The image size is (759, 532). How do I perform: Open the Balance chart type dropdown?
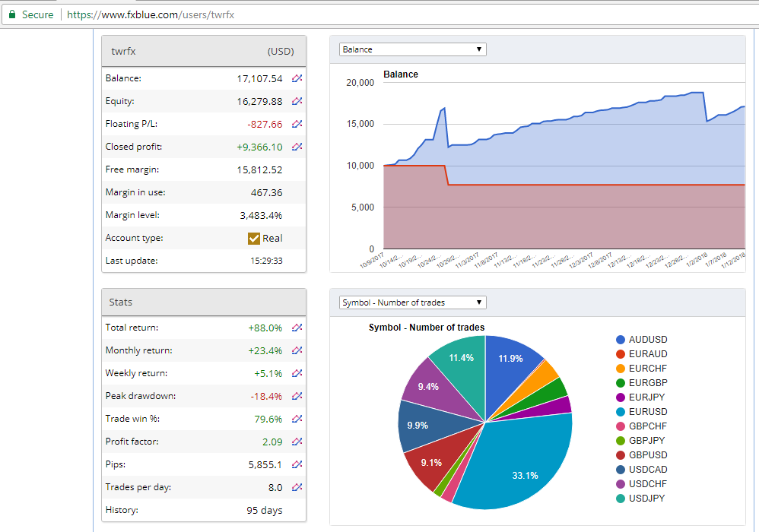coord(412,49)
